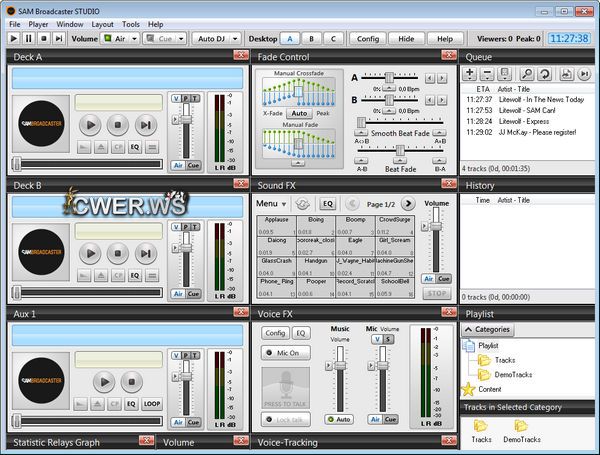Click the main toolbar Stop icon
This screenshot has width=600, height=455.
(44, 39)
